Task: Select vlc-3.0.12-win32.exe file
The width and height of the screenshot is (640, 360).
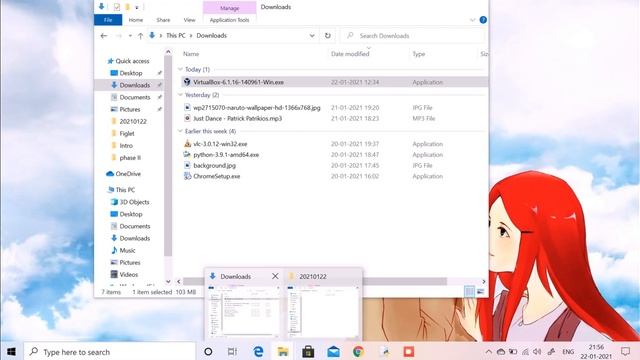Action: (x=220, y=144)
